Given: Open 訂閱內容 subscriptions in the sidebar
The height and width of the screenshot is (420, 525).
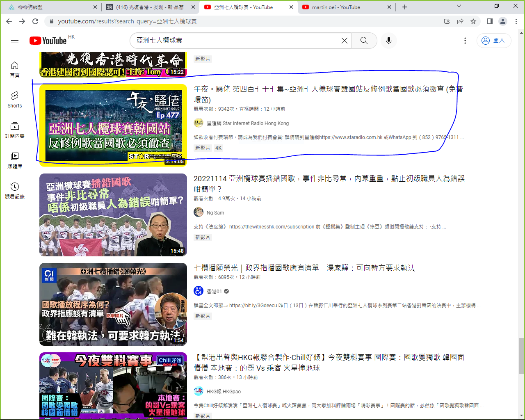Looking at the screenshot, I should pos(15,130).
